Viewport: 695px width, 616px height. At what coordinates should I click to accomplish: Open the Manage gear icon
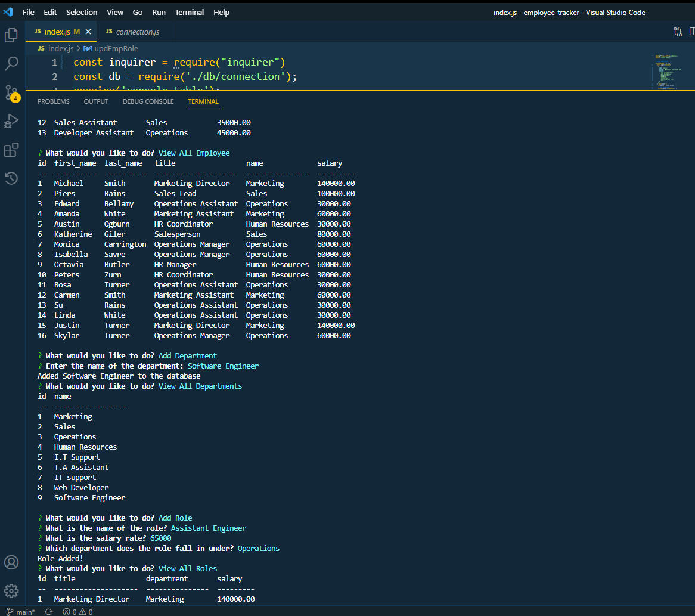(11, 591)
